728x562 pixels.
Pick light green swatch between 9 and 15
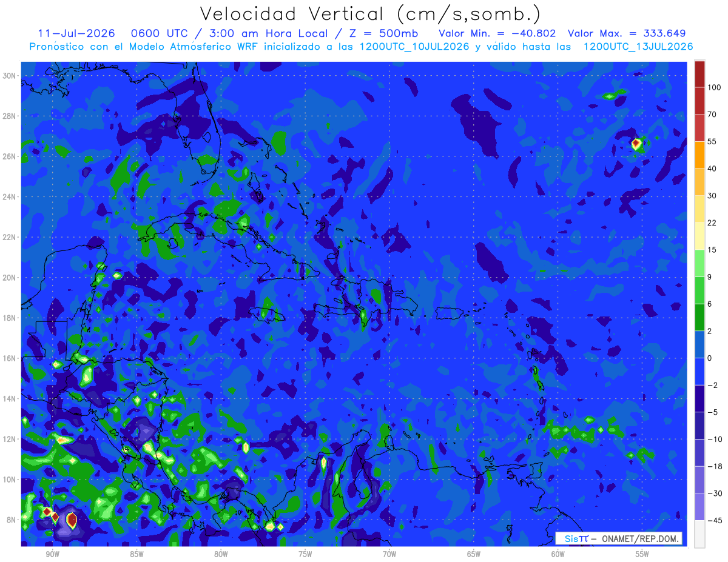[x=699, y=264]
